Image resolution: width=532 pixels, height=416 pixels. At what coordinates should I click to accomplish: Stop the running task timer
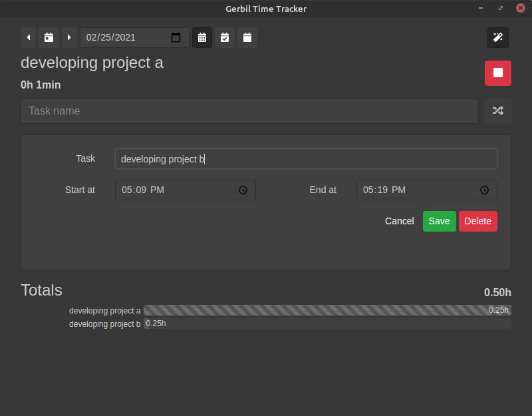coord(497,73)
